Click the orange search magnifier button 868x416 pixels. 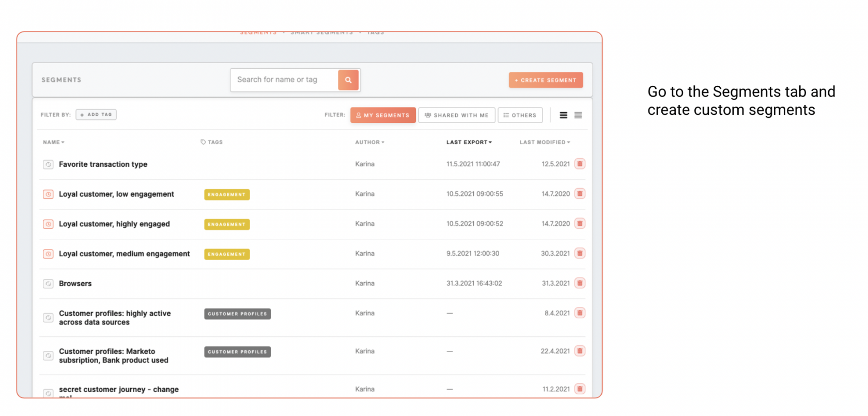[x=348, y=80]
